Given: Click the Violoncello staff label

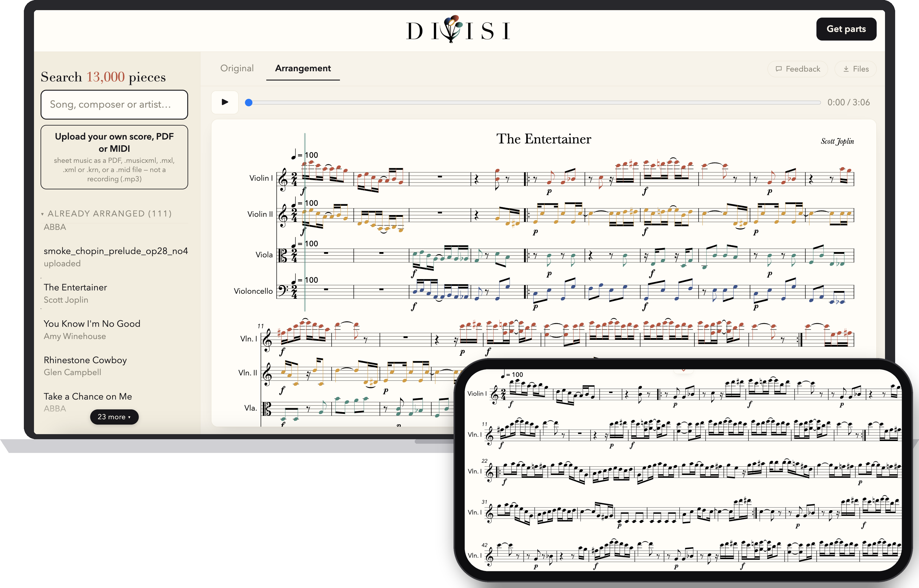Looking at the screenshot, I should tap(253, 291).
